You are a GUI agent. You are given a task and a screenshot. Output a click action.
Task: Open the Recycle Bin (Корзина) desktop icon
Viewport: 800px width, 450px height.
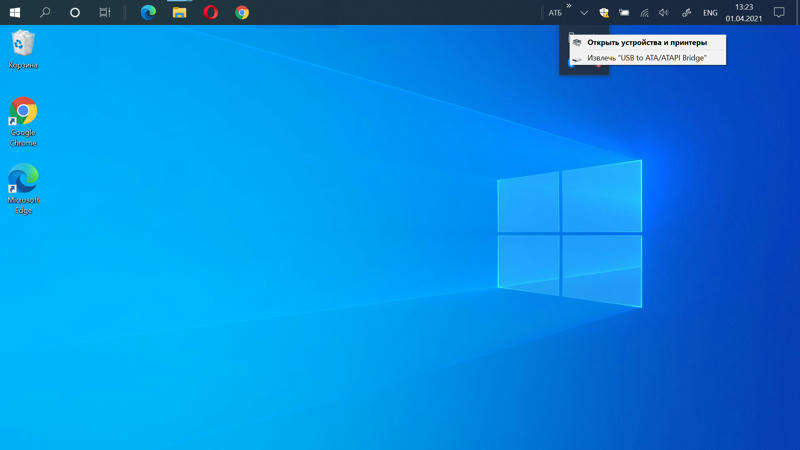pos(23,49)
